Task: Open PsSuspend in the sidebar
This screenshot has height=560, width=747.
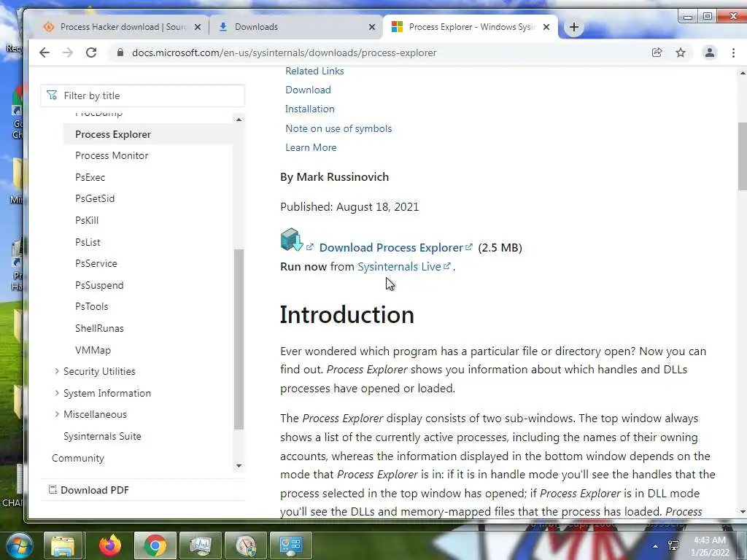Action: pyautogui.click(x=99, y=285)
